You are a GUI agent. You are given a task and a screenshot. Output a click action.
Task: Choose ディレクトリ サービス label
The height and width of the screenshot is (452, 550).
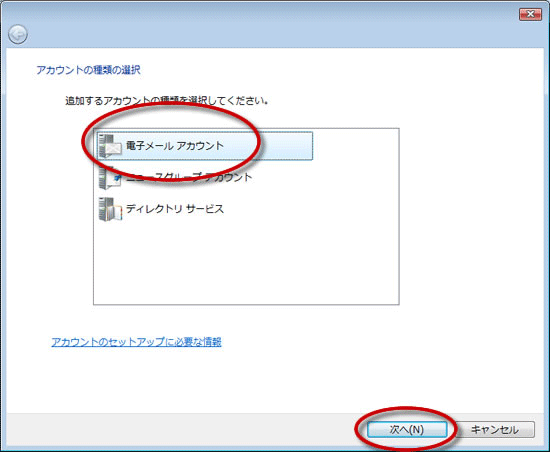coord(175,209)
